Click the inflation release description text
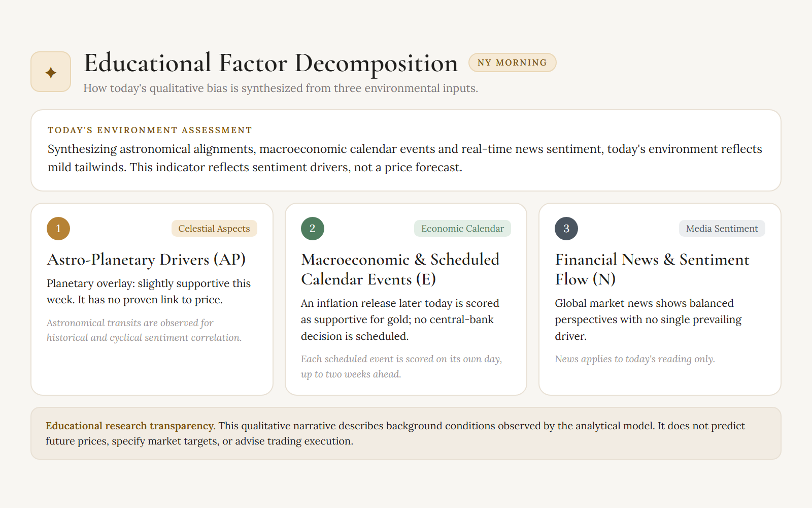Image resolution: width=812 pixels, height=508 pixels. pyautogui.click(x=400, y=320)
